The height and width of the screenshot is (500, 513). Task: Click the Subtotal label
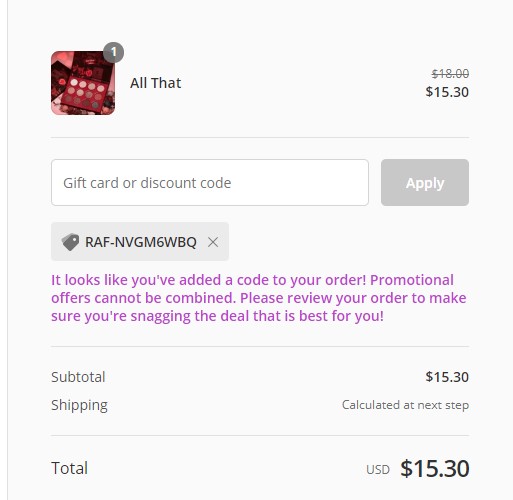pyautogui.click(x=78, y=377)
